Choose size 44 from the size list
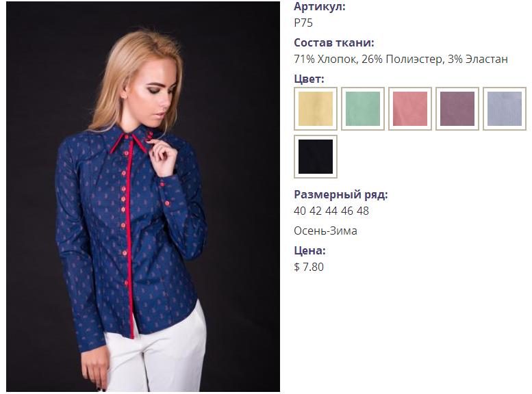The width and height of the screenshot is (532, 394). tap(331, 211)
